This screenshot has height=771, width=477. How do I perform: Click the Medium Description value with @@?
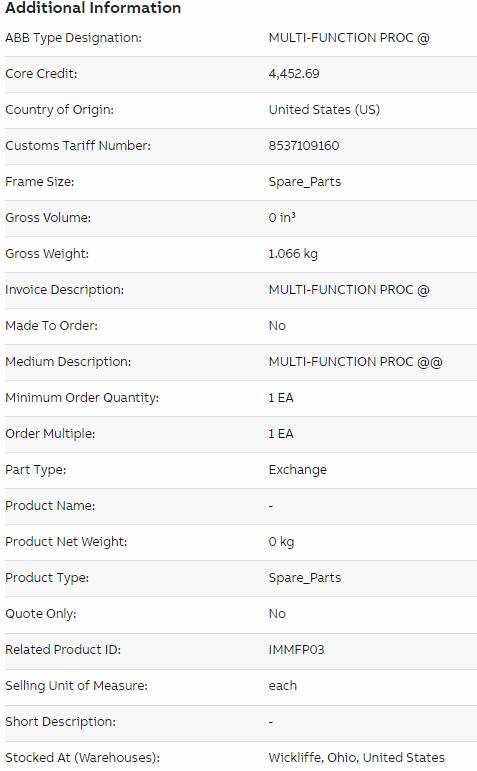click(x=355, y=362)
